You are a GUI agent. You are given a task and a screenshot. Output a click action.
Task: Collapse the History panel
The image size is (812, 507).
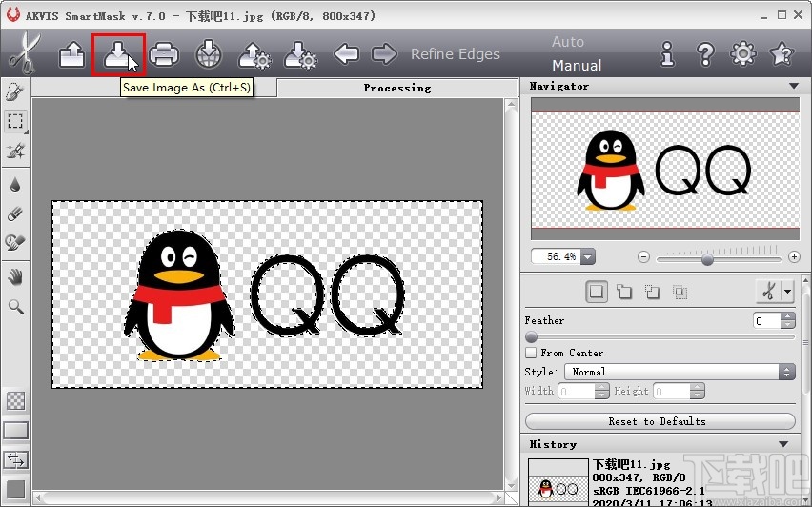(783, 444)
